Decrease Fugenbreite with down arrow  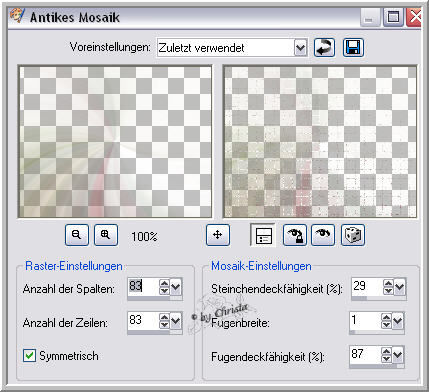point(386,325)
